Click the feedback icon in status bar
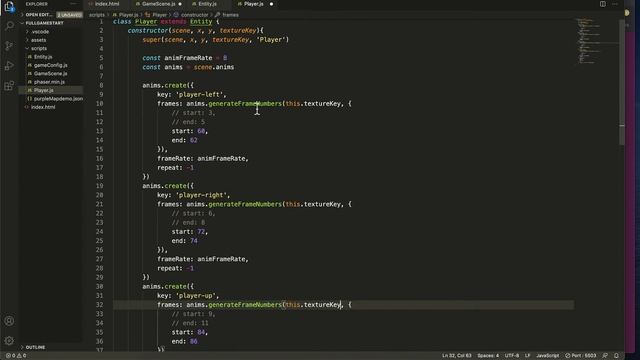The image size is (640, 360). [x=605, y=356]
